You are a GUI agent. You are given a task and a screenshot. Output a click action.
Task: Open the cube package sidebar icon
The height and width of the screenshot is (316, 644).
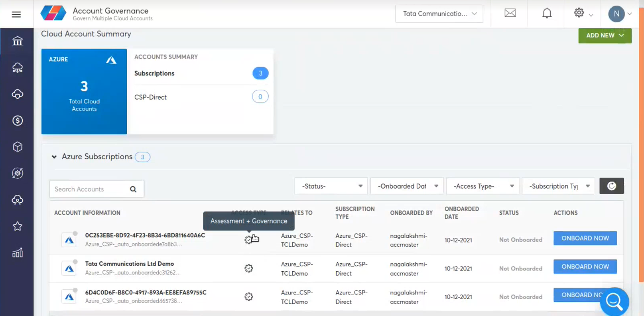pos(17,147)
